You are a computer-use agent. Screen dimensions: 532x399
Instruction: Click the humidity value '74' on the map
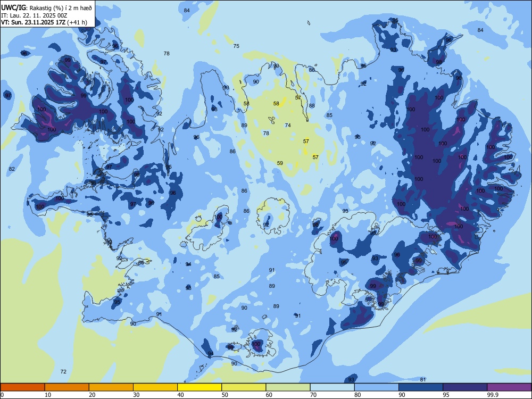(x=288, y=125)
